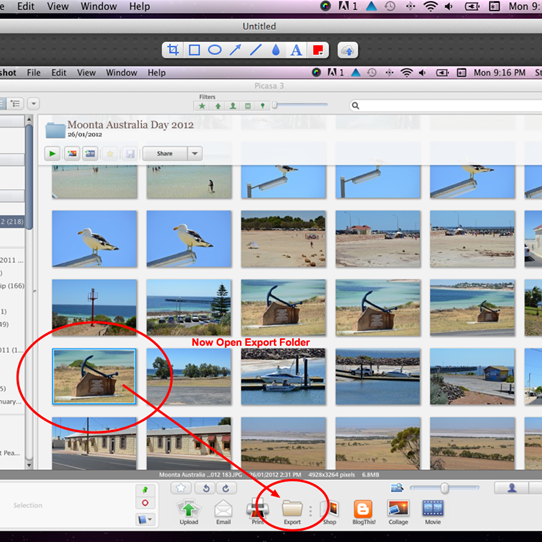
Task: Click the 'Moonta Australia Day 2012' title
Action: click(x=130, y=125)
